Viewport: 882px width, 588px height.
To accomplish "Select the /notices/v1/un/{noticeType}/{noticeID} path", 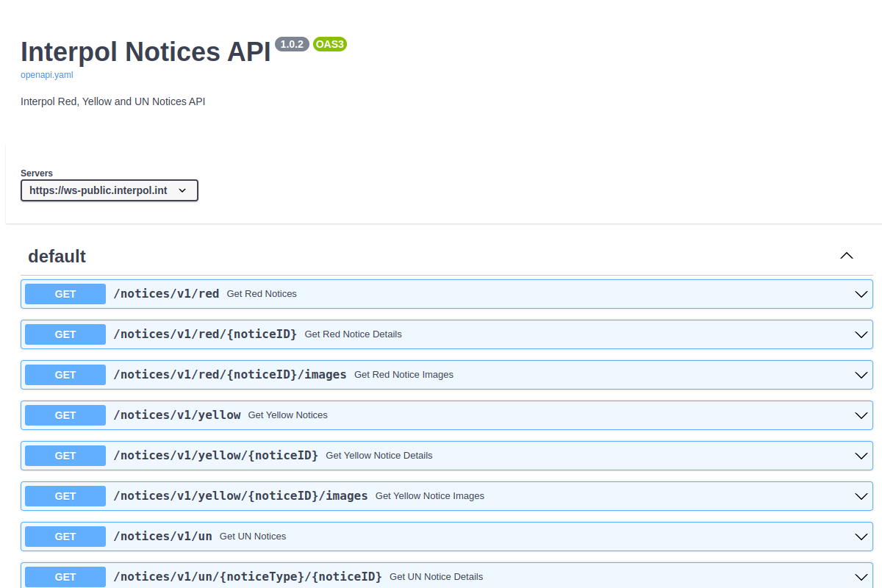I will click(248, 577).
